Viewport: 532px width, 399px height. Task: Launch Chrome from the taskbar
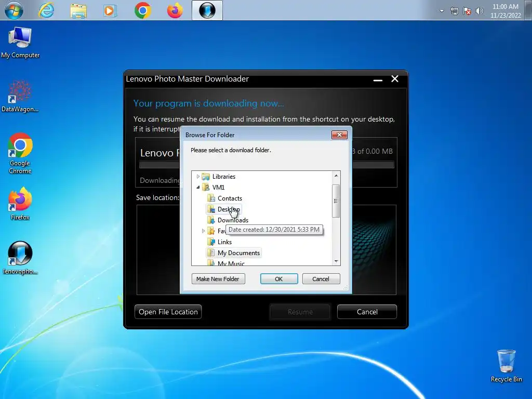point(142,10)
